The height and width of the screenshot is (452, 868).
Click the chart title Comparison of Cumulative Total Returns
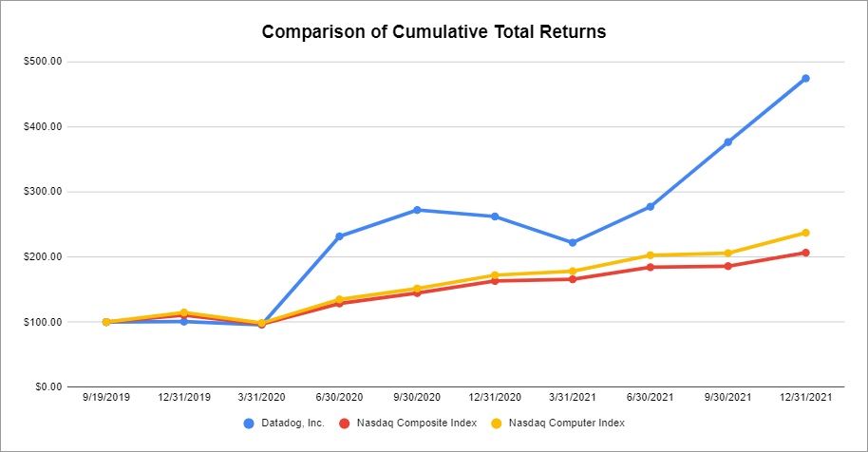coord(433,32)
